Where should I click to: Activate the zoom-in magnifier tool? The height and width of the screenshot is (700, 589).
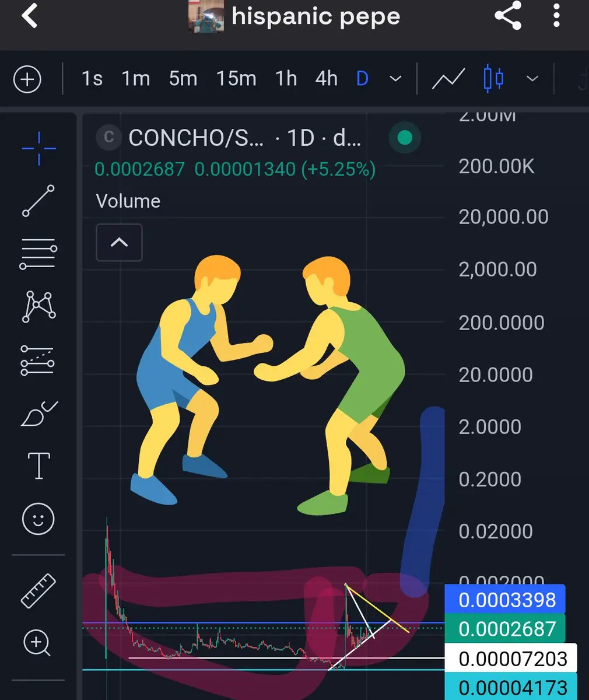point(37,644)
